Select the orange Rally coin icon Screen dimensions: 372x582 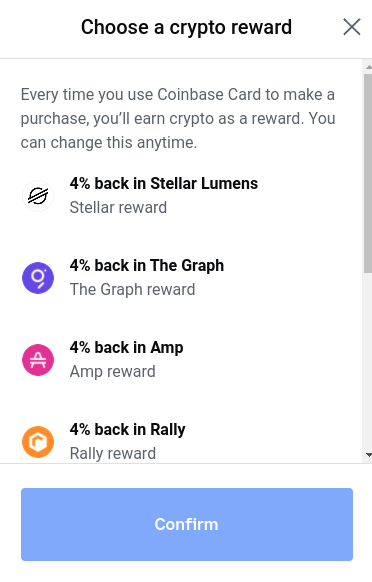pos(38,442)
